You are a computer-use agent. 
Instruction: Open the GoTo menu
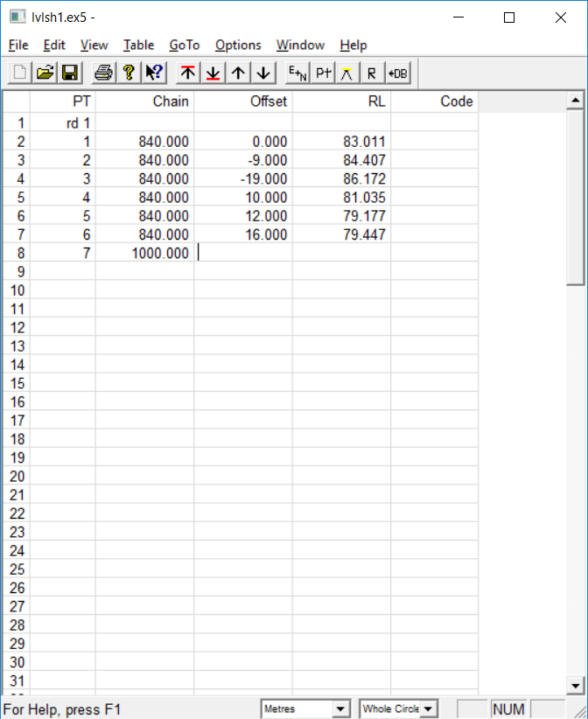coord(185,45)
